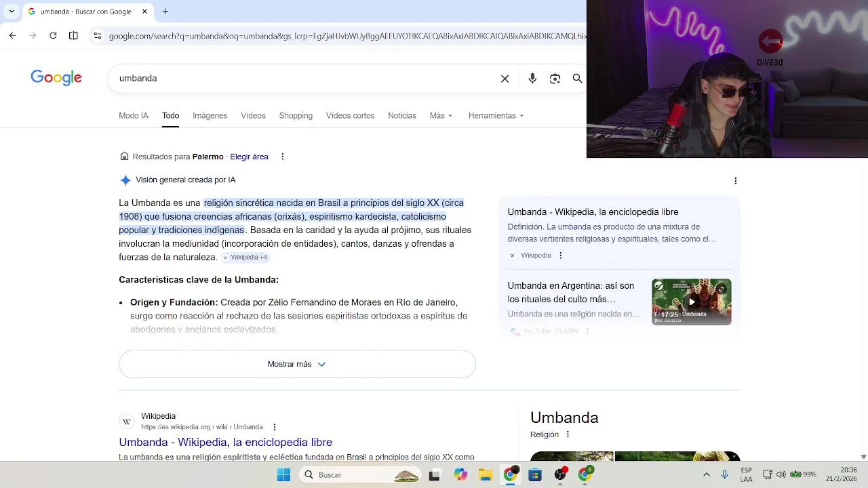Viewport: 868px width, 488px height.
Task: Open the AI overview three-dot menu
Action: (x=736, y=181)
